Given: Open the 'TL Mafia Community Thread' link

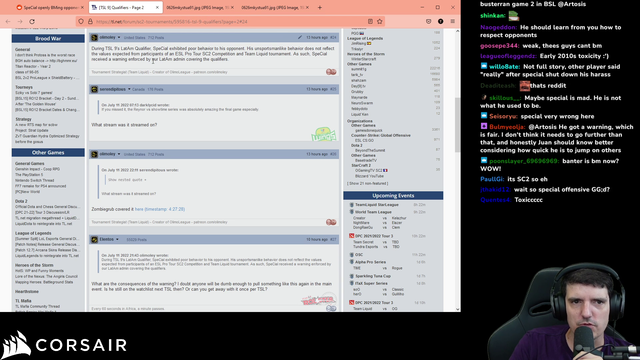Looking at the screenshot, I should 37,306.
